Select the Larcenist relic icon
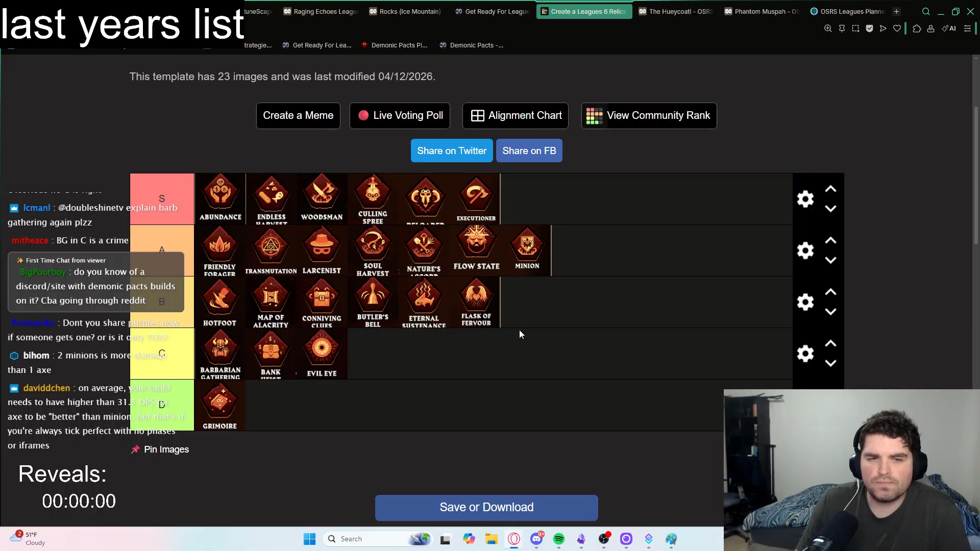 point(322,250)
